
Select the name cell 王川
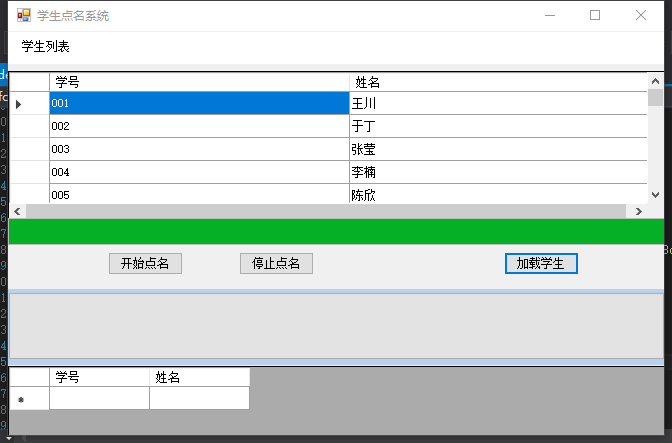498,103
